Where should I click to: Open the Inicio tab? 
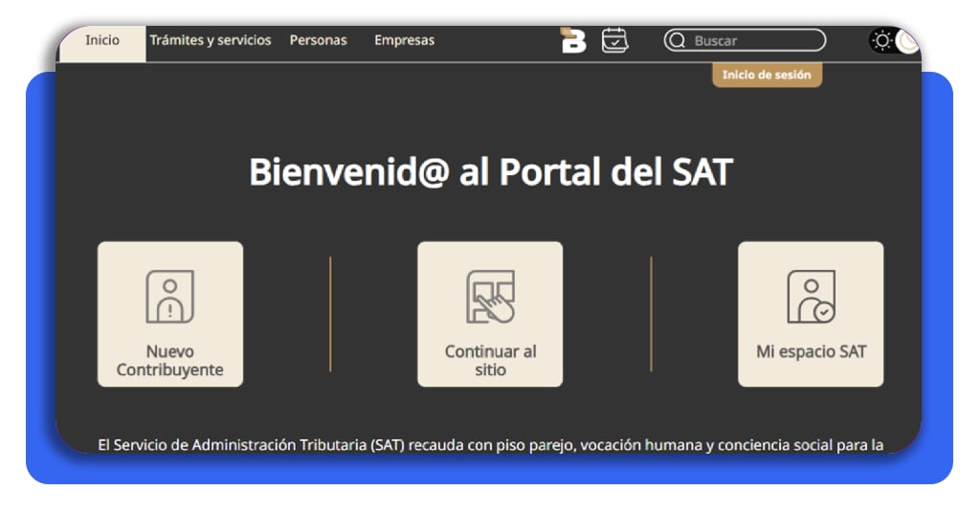pyautogui.click(x=102, y=43)
